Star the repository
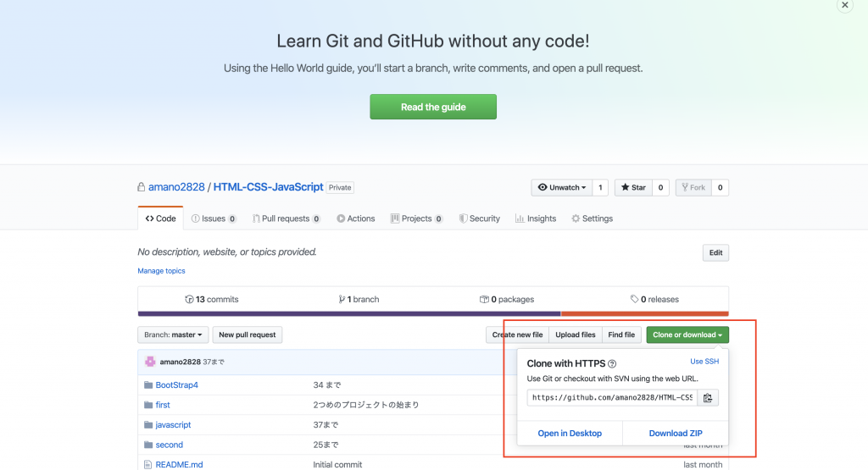The image size is (868, 470). click(633, 187)
